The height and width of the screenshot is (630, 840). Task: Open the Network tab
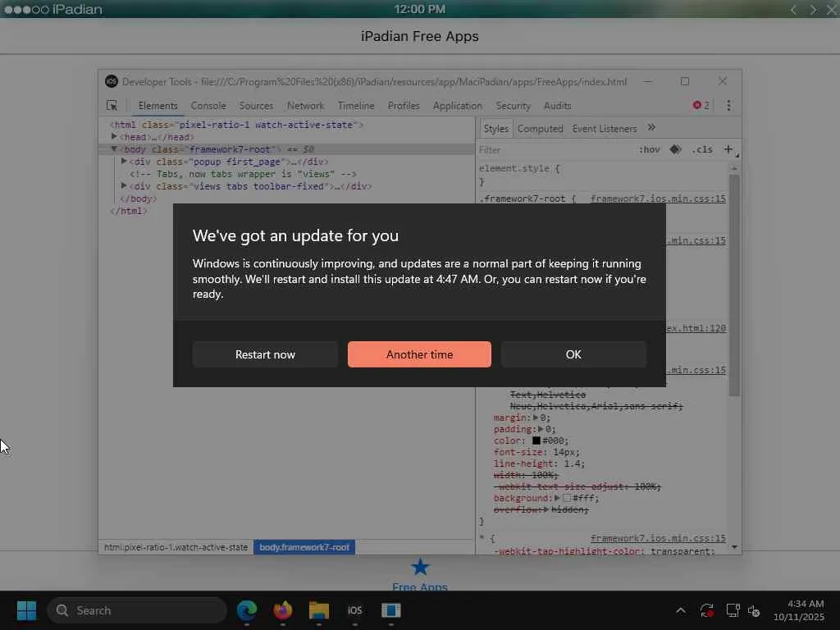click(x=305, y=106)
